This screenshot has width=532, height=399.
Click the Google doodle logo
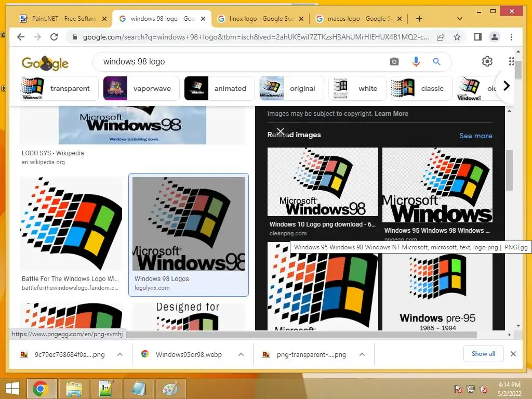click(45, 63)
